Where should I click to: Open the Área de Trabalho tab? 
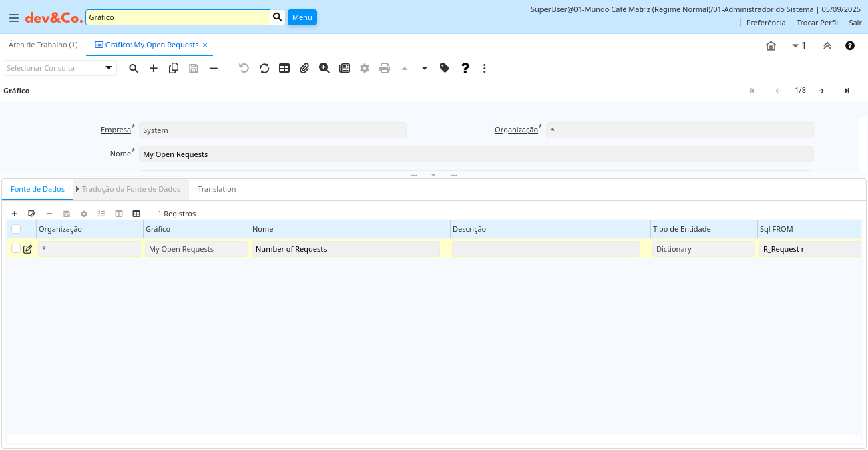[43, 45]
